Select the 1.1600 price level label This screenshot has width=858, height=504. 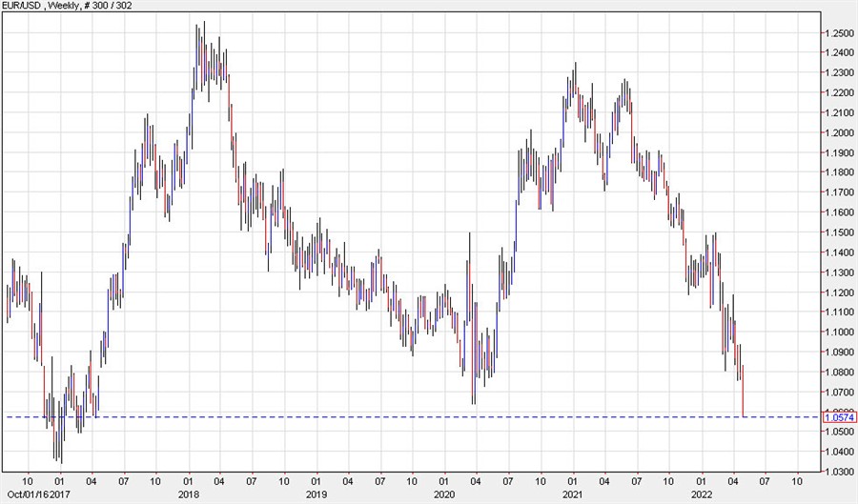[841, 212]
